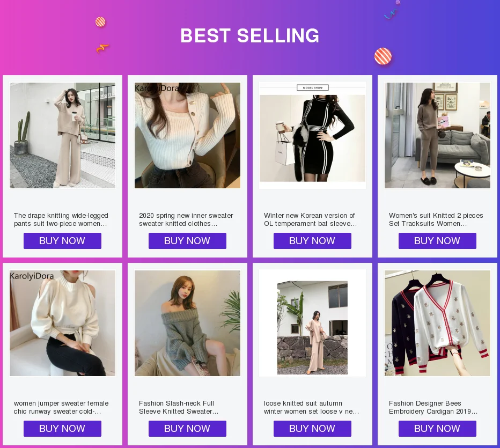This screenshot has height=448, width=500.
Task: Open 'Fashion Designer Bees Embroidery Cardigan' title link
Action: [x=433, y=407]
